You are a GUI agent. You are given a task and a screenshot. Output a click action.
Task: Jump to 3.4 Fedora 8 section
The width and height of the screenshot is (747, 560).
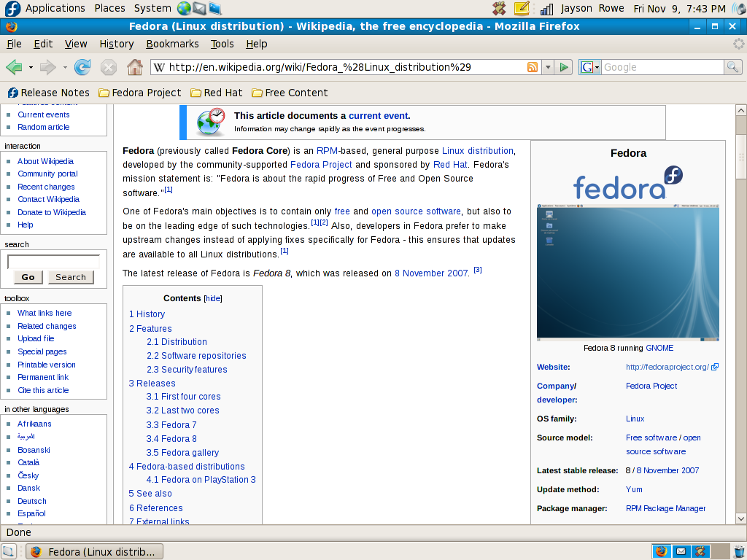171,438
